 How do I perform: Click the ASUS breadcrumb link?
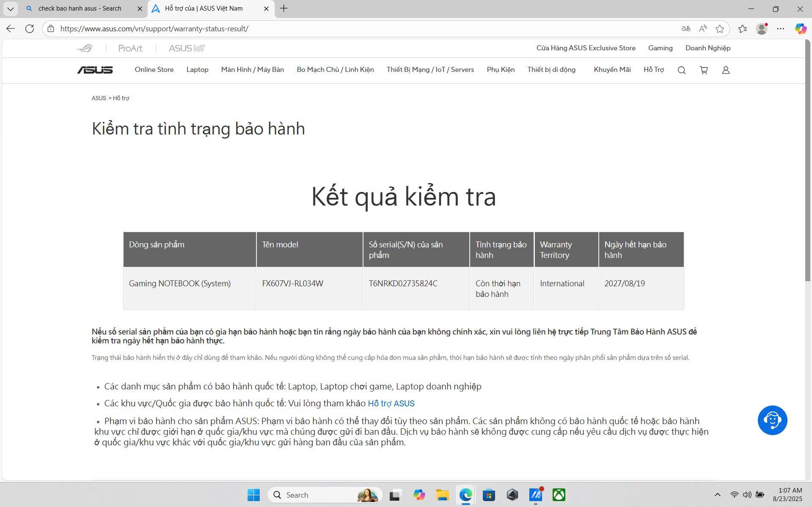(99, 98)
